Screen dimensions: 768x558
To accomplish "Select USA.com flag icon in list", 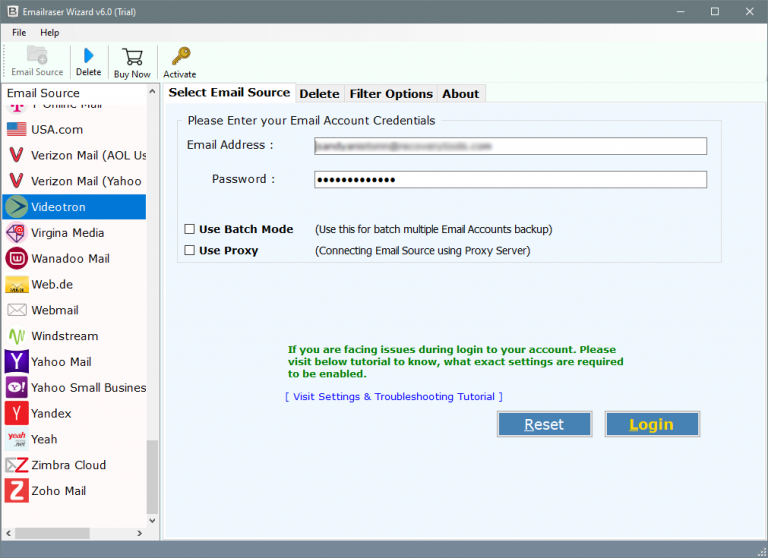I will pyautogui.click(x=17, y=129).
